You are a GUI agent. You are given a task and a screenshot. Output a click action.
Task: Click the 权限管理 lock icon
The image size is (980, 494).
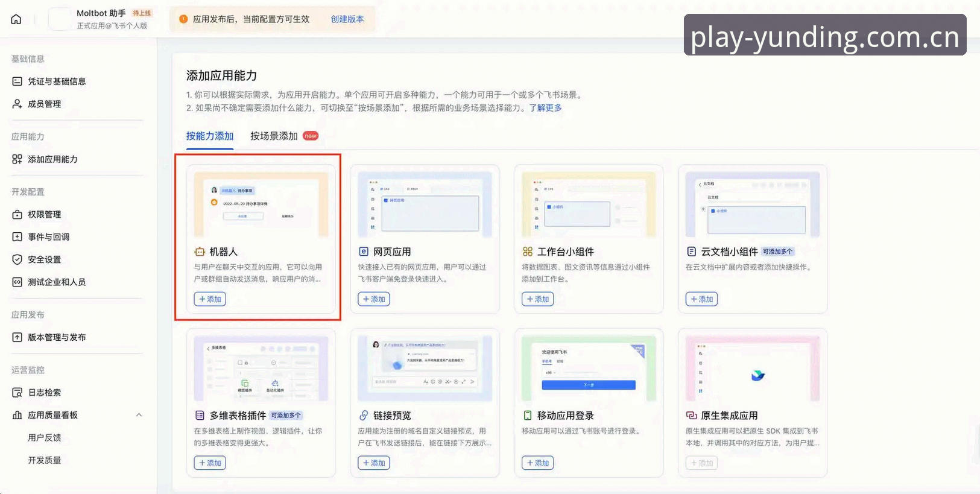(17, 214)
